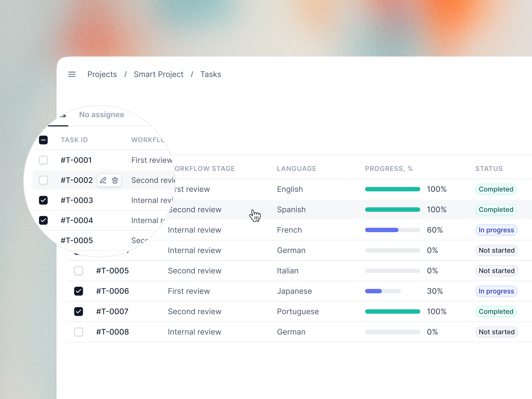Screen dimensions: 532x399
Task: Click the select-all checkbox in the header
Action: (x=43, y=140)
